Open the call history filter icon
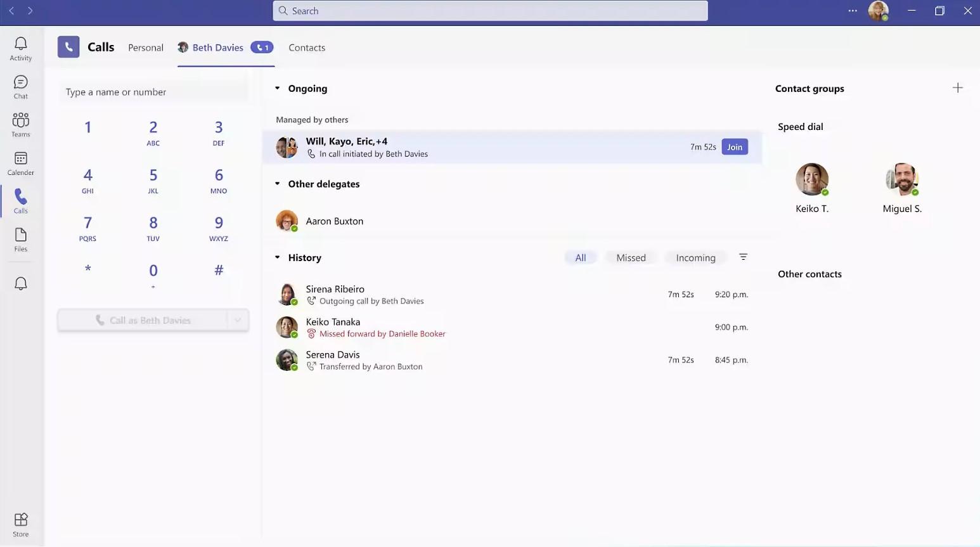The height and width of the screenshot is (547, 980). [742, 257]
